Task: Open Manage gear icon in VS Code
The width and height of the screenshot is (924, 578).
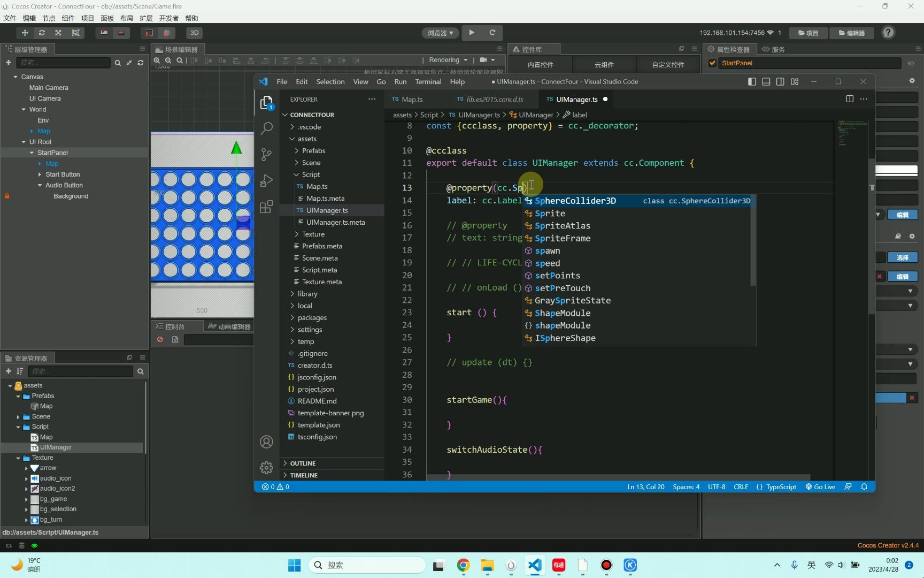Action: click(266, 468)
